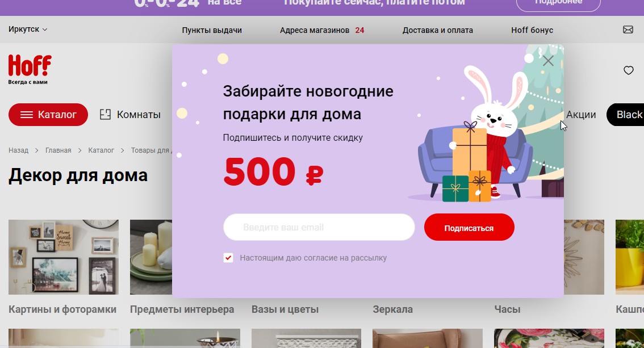Expand the Иркутск city selector
This screenshot has width=644, height=348.
(x=28, y=29)
